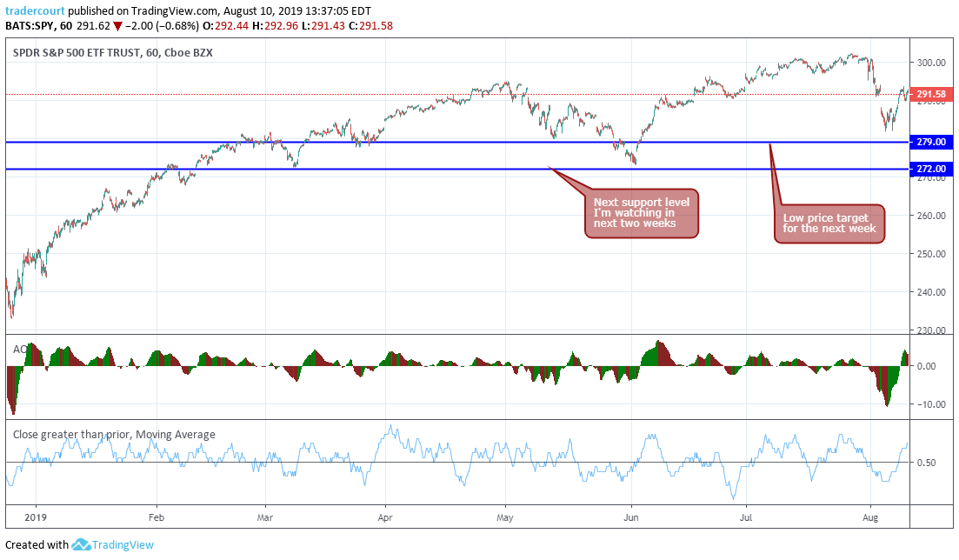Viewport: 959px width, 560px height.
Task: Click the Feb label on time axis
Action: point(157,517)
